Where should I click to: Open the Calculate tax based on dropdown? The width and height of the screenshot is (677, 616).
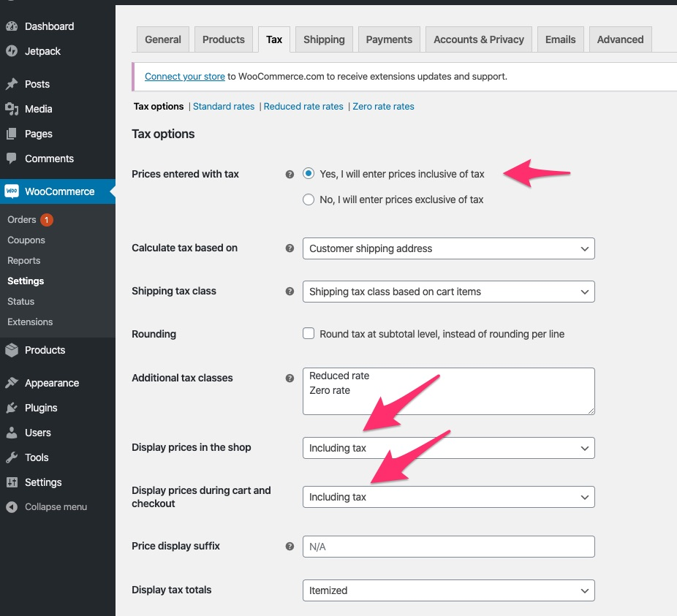coord(449,248)
